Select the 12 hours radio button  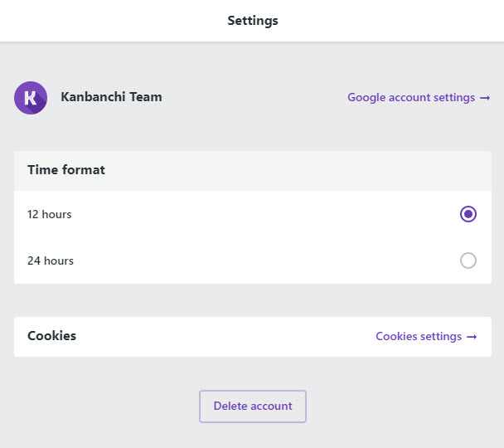click(x=468, y=214)
